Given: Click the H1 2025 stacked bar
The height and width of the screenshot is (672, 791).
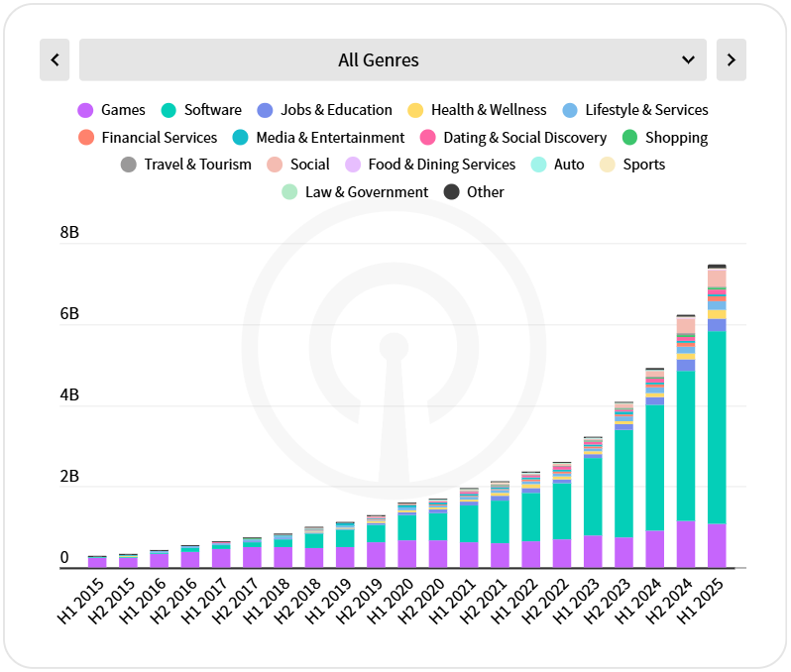Looking at the screenshot, I should (717, 416).
